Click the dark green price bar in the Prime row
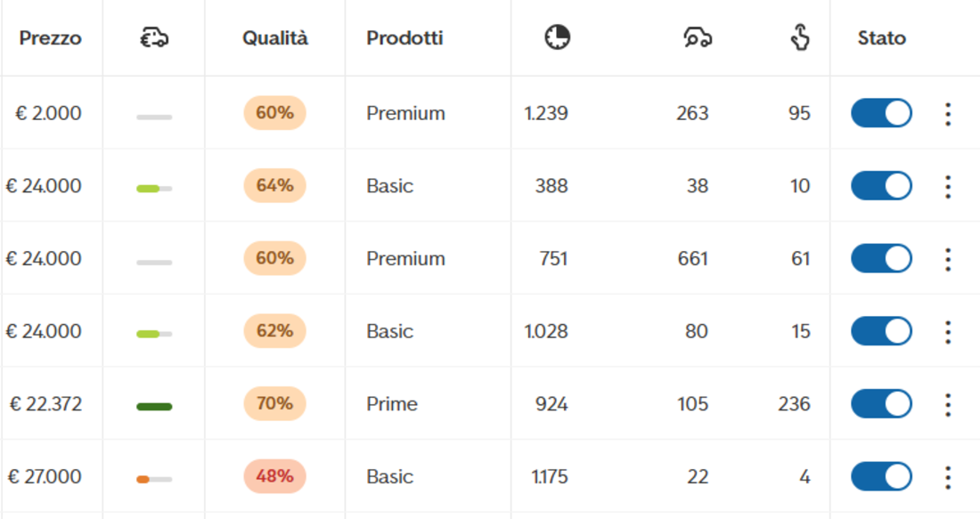 click(x=154, y=407)
